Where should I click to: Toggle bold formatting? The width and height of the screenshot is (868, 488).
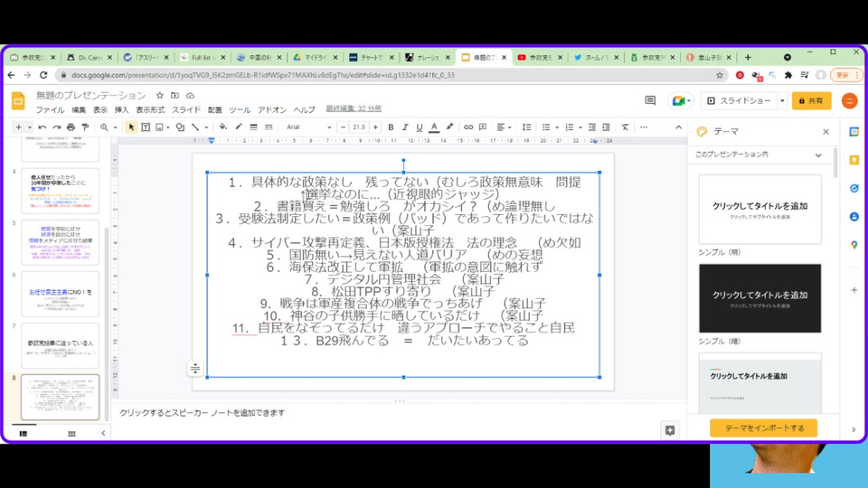point(391,127)
